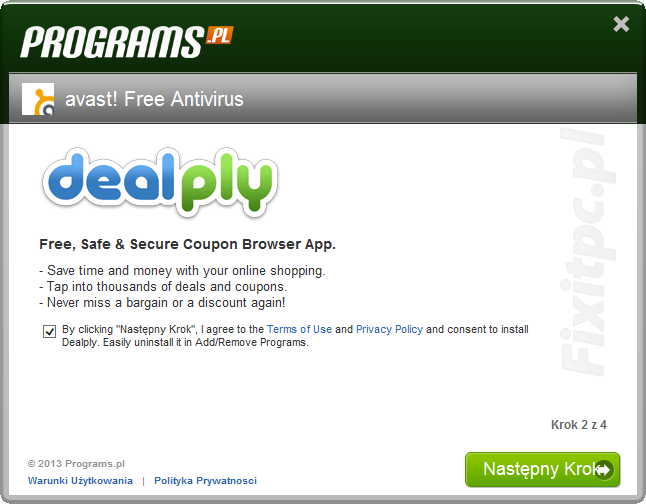Click the avast! orange product icon
The width and height of the screenshot is (646, 504).
coord(38,99)
